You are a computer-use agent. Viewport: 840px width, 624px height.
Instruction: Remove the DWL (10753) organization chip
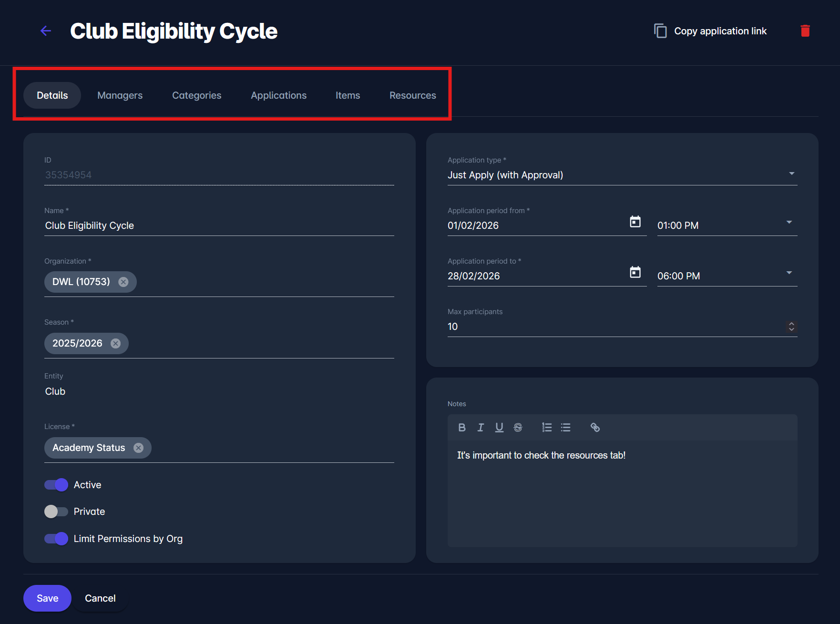click(123, 282)
